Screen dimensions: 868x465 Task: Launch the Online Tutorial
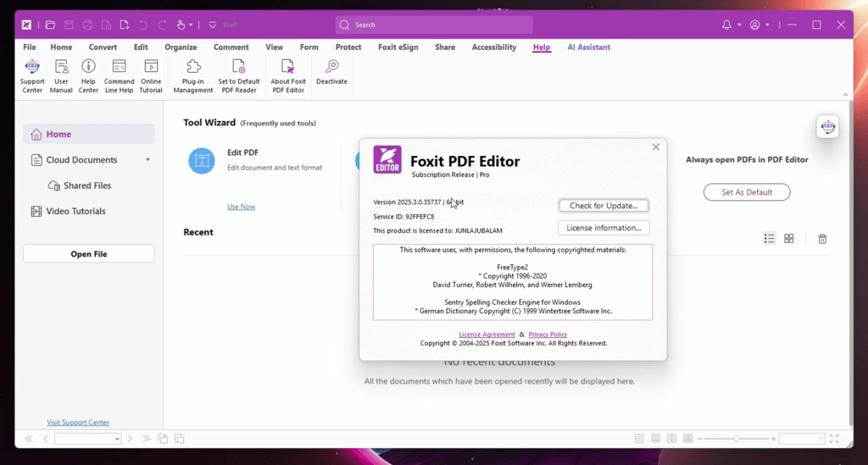click(151, 76)
